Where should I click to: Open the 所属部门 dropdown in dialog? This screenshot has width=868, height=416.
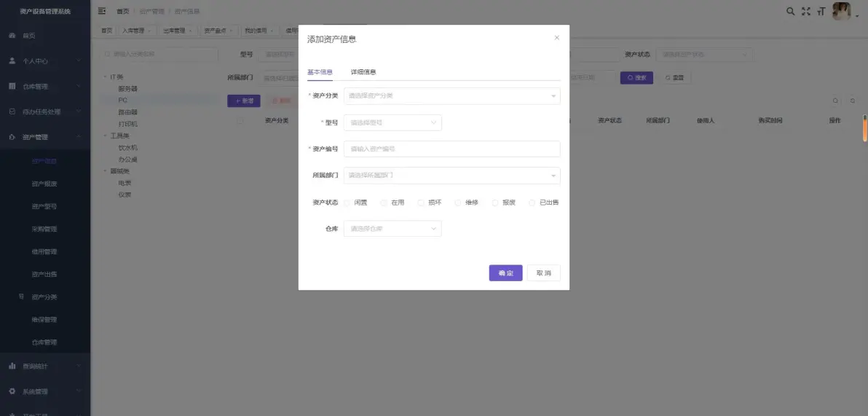451,176
